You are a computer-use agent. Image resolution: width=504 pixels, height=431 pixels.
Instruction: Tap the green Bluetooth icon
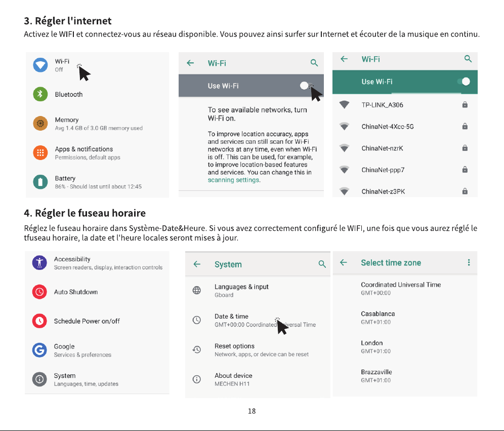point(40,94)
